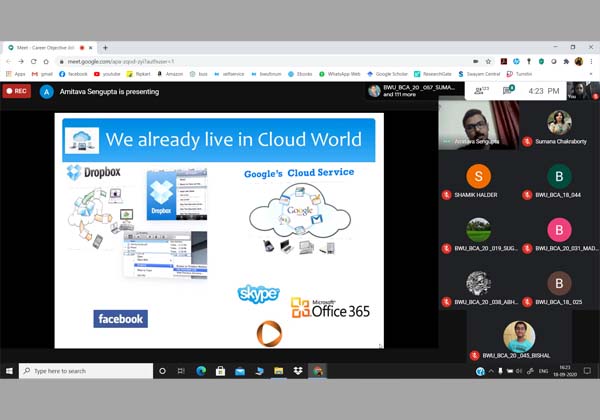Open the Chrome three-dot menu

click(x=591, y=62)
